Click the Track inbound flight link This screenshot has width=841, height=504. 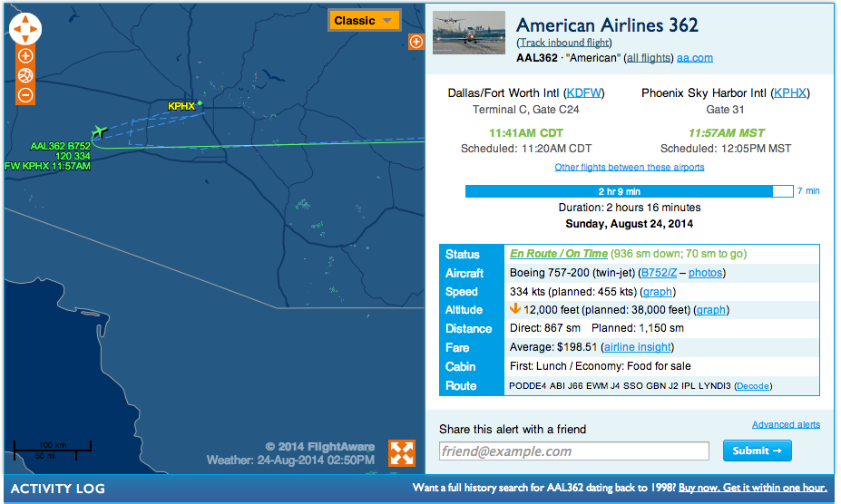click(564, 43)
